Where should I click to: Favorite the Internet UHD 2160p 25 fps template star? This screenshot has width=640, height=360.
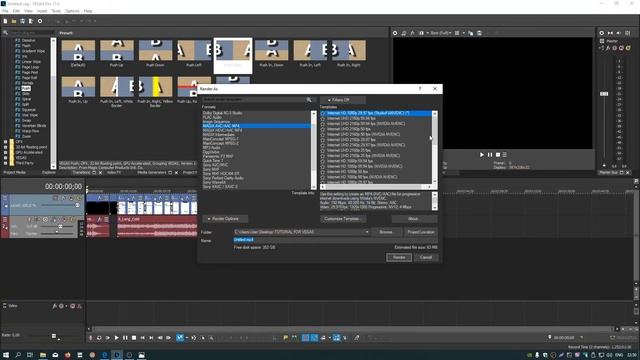click(323, 150)
